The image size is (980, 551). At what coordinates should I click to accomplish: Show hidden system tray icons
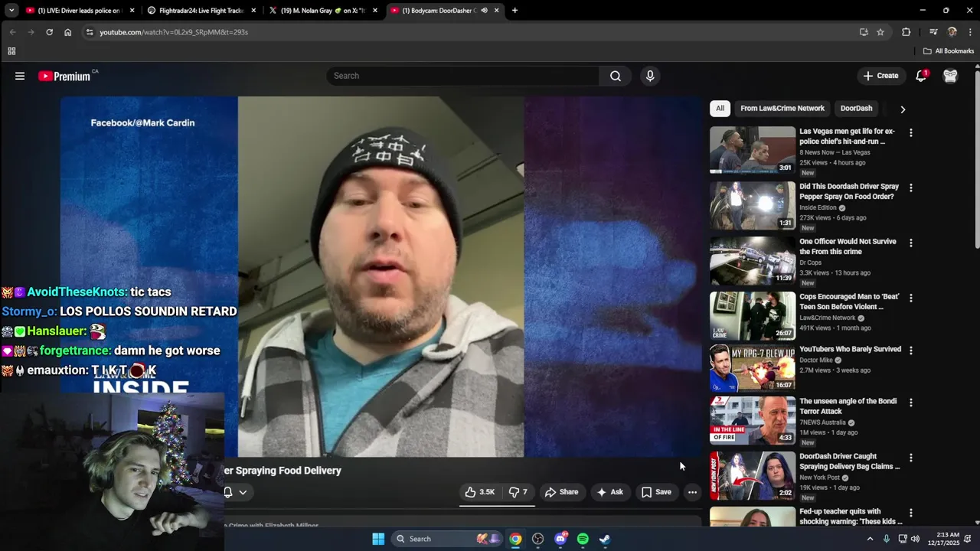(870, 539)
